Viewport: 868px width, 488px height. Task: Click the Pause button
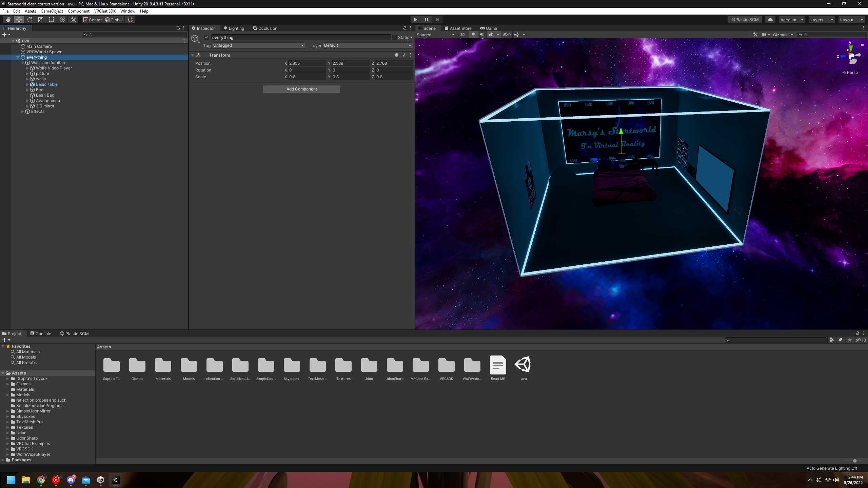point(426,20)
